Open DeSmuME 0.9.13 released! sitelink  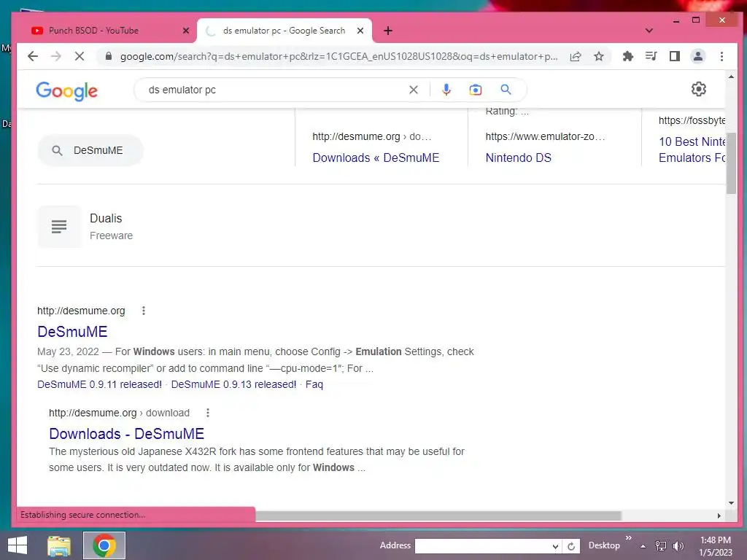click(233, 384)
